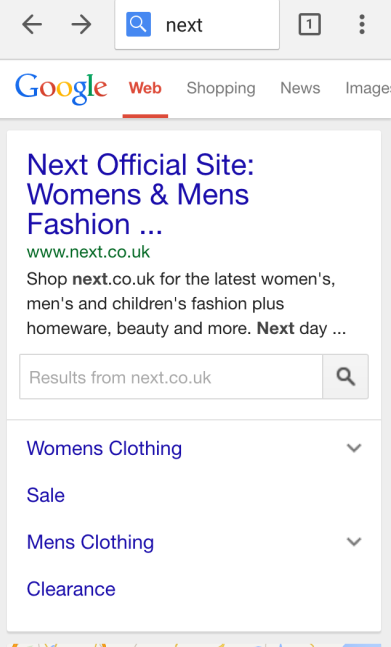Tap the blue search icon in address bar

tap(138, 24)
